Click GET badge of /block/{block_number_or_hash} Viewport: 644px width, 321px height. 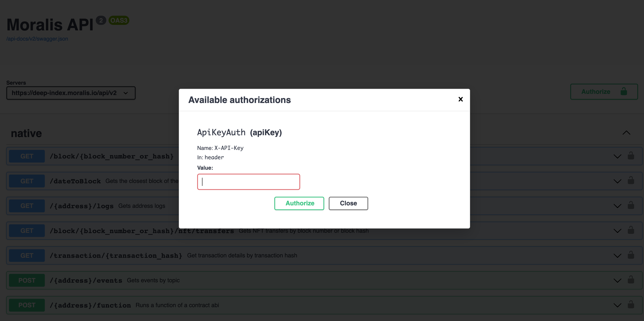27,156
